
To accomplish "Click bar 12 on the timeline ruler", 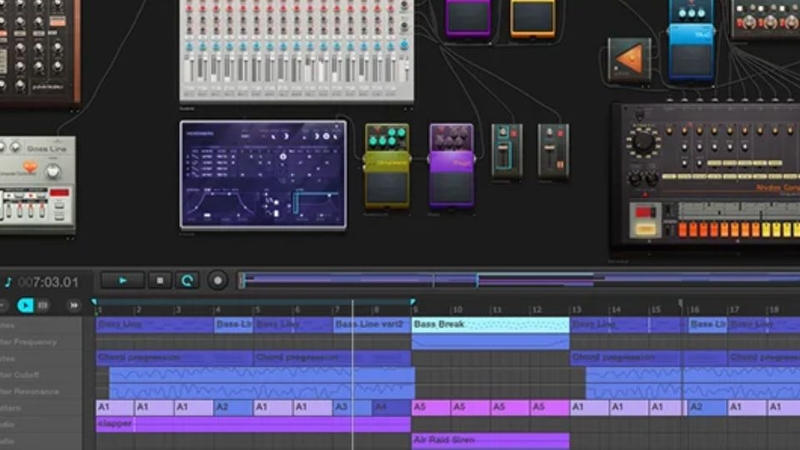I will 536,310.
